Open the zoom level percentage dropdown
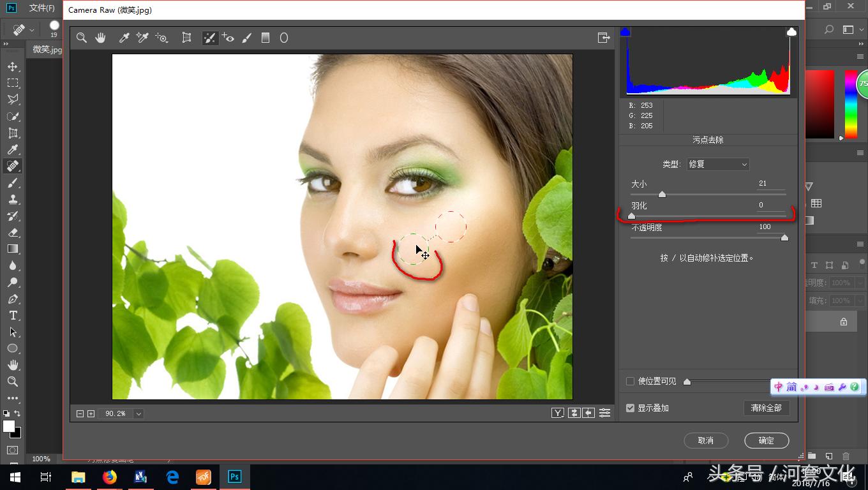 [140, 413]
